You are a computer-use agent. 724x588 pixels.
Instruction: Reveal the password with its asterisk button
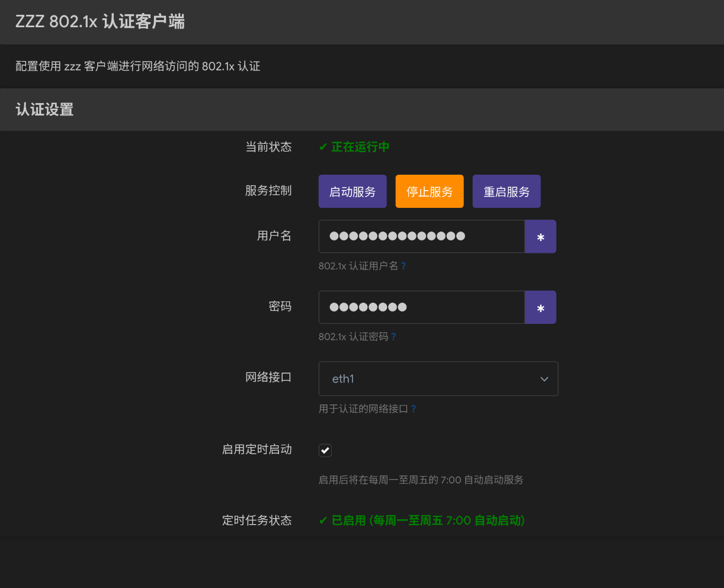click(x=540, y=307)
